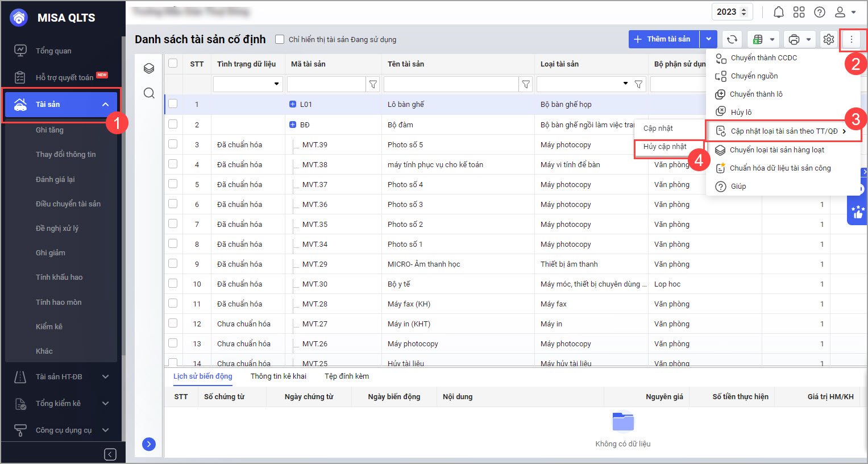Open table settings gear icon
868x464 pixels.
[828, 39]
